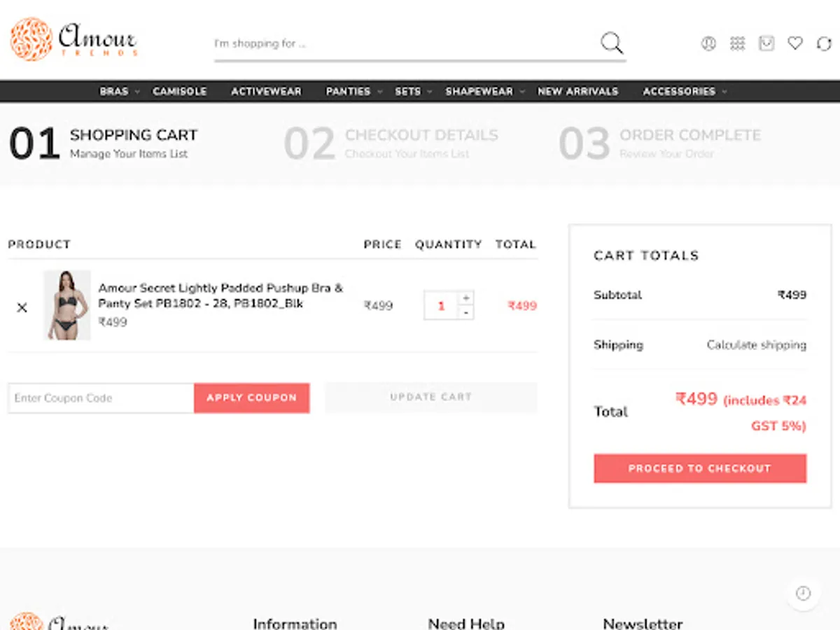
Task: Click the footer Information heading
Action: (295, 623)
